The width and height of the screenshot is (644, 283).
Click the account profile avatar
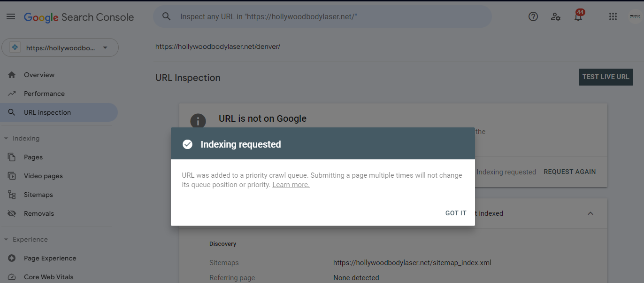click(634, 17)
